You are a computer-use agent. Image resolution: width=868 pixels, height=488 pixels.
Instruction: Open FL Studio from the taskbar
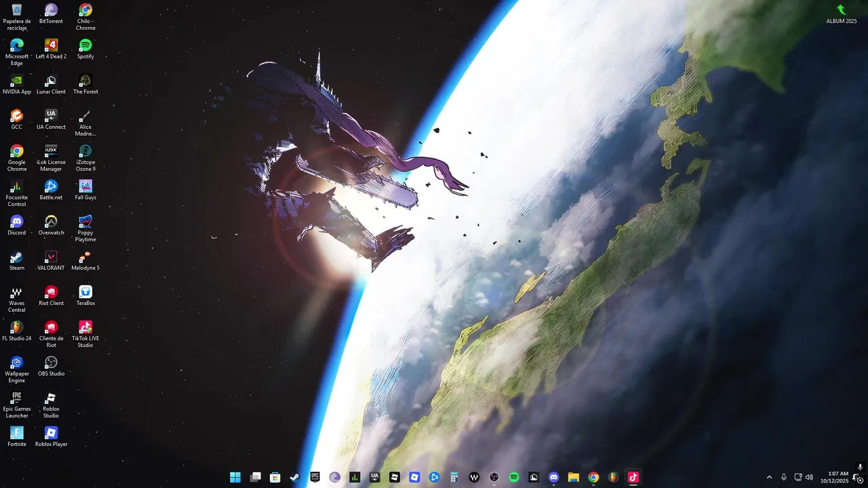click(613, 477)
